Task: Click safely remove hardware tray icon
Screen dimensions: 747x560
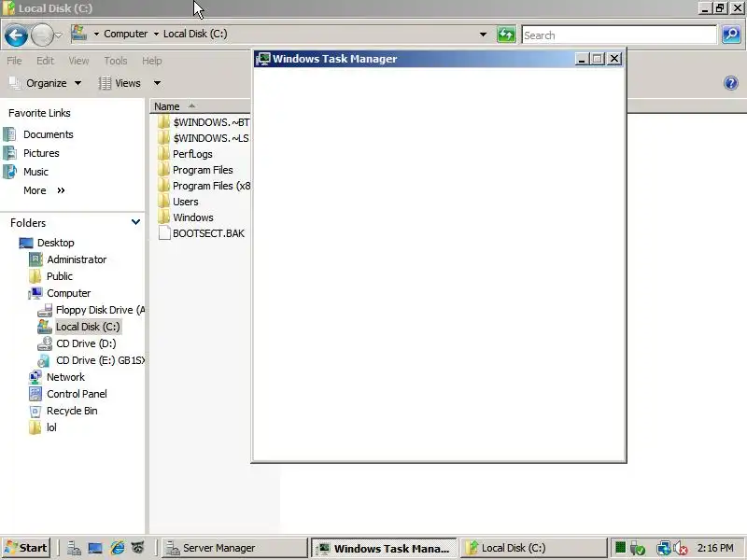Action: [638, 549]
